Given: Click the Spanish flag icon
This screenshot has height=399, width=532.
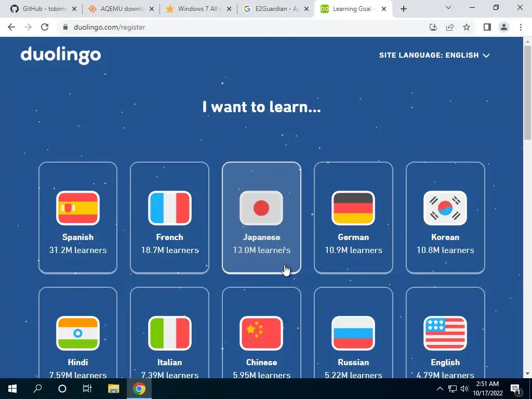Looking at the screenshot, I should click(x=78, y=208).
